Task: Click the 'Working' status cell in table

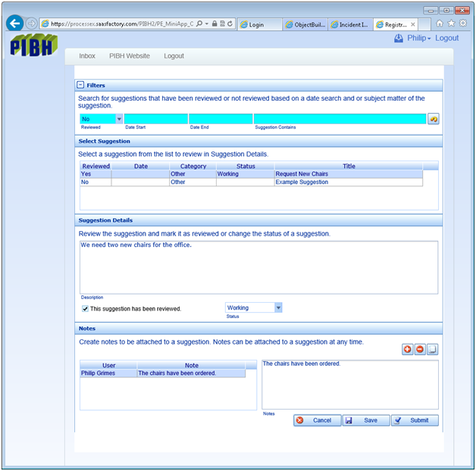Action: [246, 173]
